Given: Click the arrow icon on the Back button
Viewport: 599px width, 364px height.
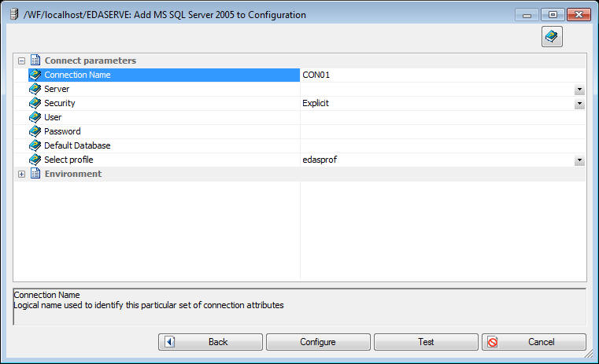Looking at the screenshot, I should point(169,342).
